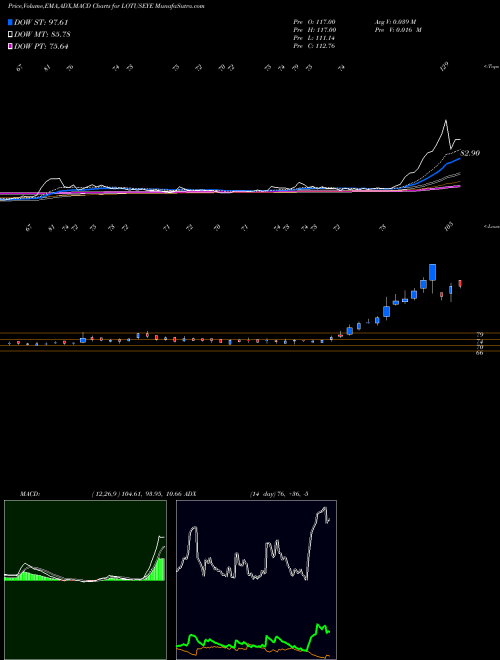Click the Avg V volume value
The width and height of the screenshot is (500, 660).
pos(395,22)
